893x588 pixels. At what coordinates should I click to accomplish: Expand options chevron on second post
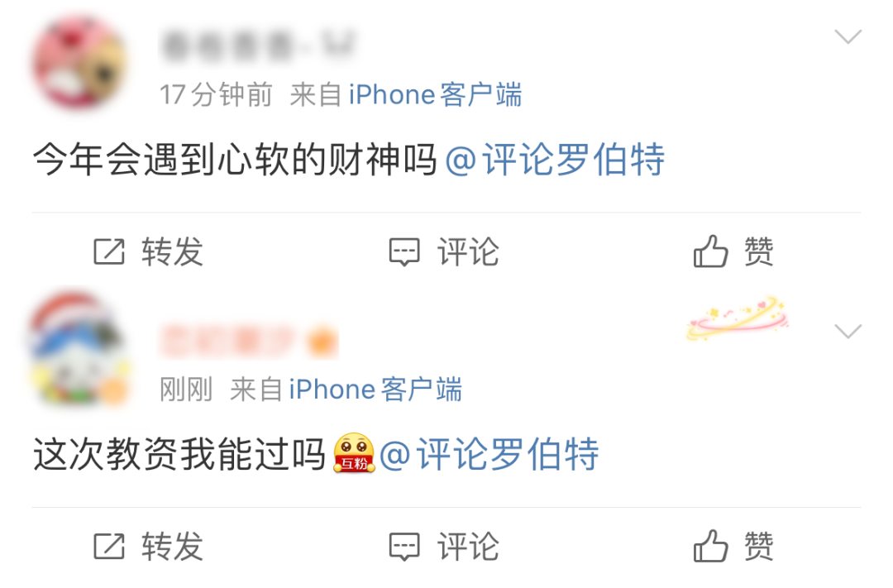tap(848, 331)
